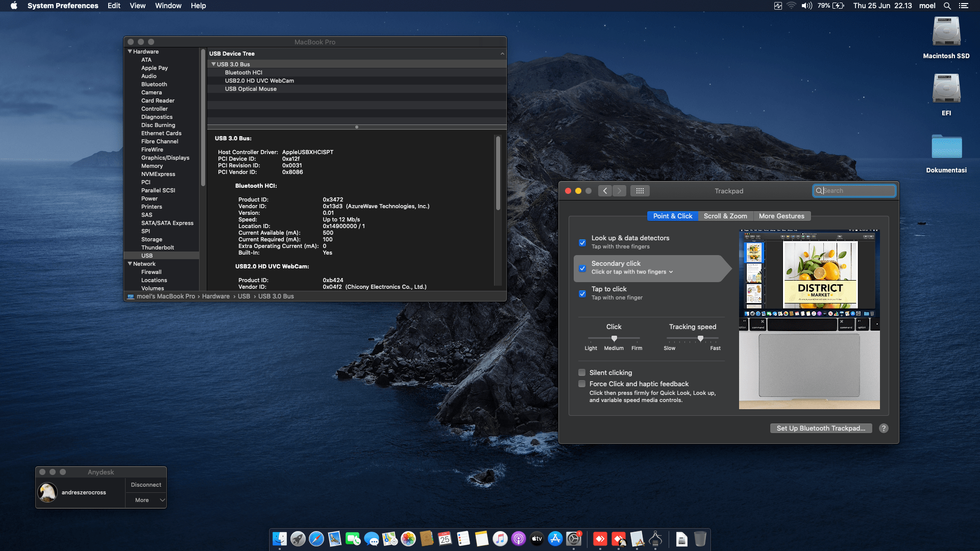Click the Spotlight search icon in menu bar
The width and height of the screenshot is (980, 551).
(x=947, y=6)
